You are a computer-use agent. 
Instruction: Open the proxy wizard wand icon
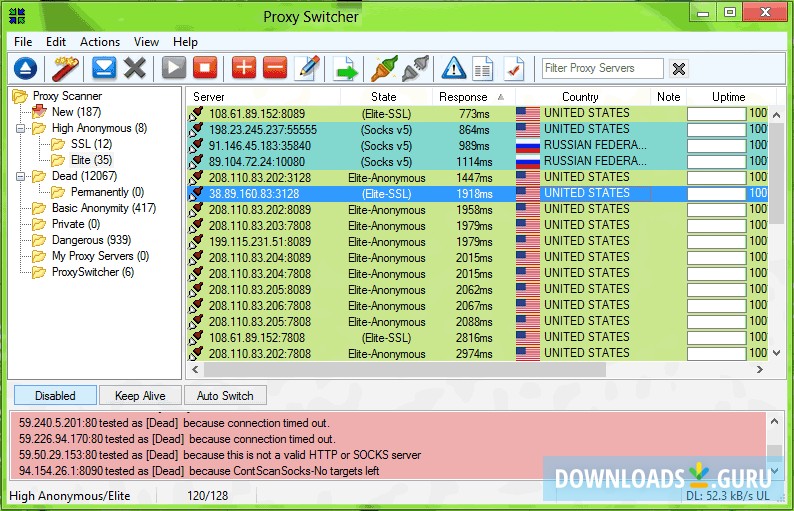[66, 68]
